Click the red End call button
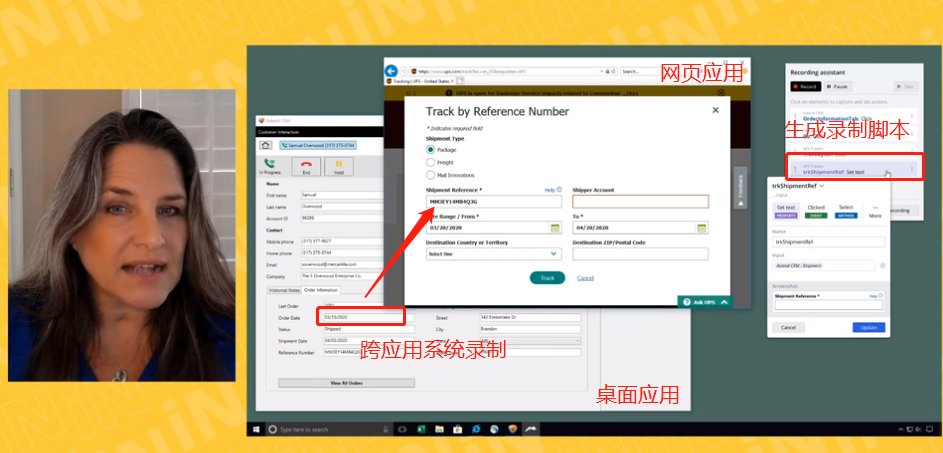The image size is (943, 453). (x=306, y=166)
